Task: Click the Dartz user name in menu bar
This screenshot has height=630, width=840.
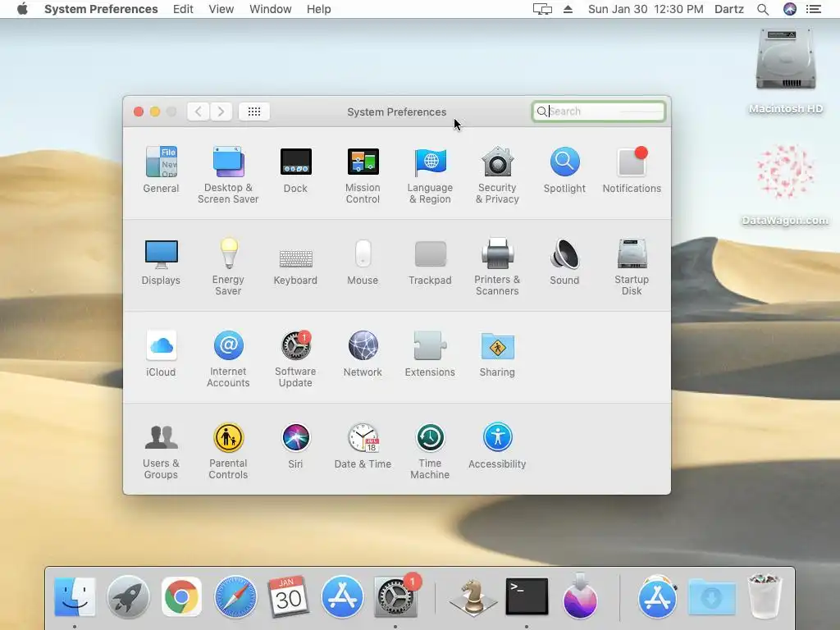Action: (729, 9)
